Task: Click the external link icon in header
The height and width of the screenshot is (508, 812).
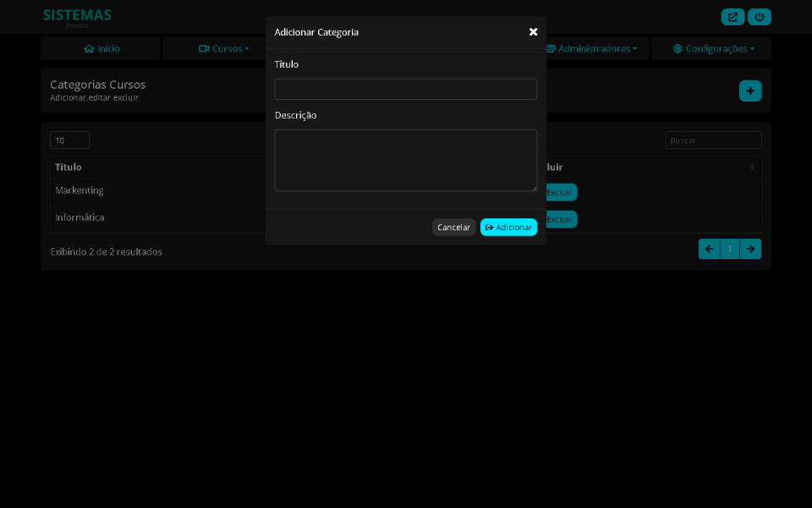Action: tap(732, 17)
